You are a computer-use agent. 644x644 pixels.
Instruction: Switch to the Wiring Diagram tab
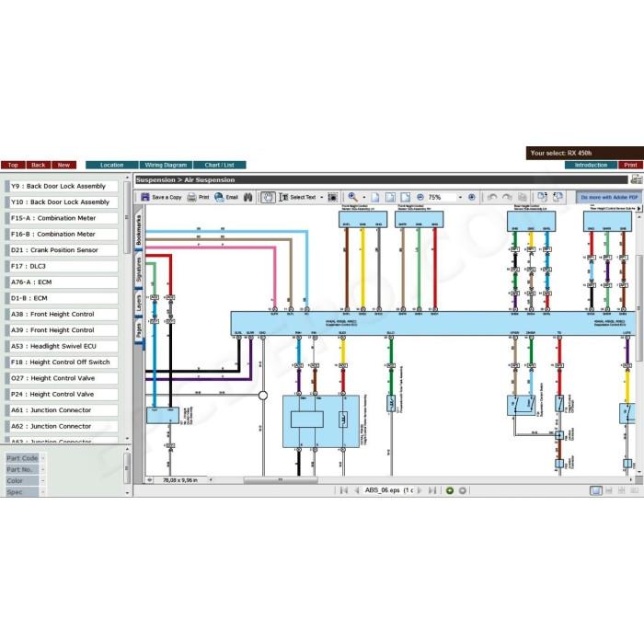pyautogui.click(x=166, y=165)
